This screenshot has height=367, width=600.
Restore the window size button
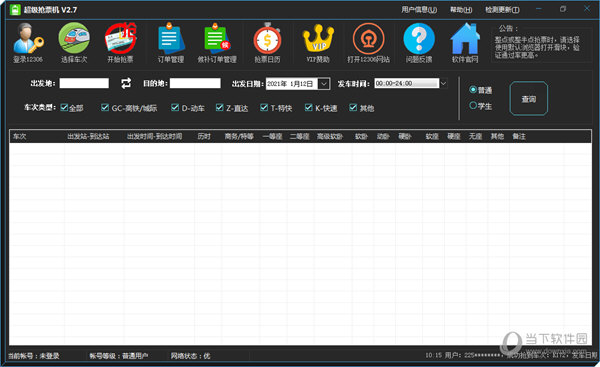pos(563,9)
